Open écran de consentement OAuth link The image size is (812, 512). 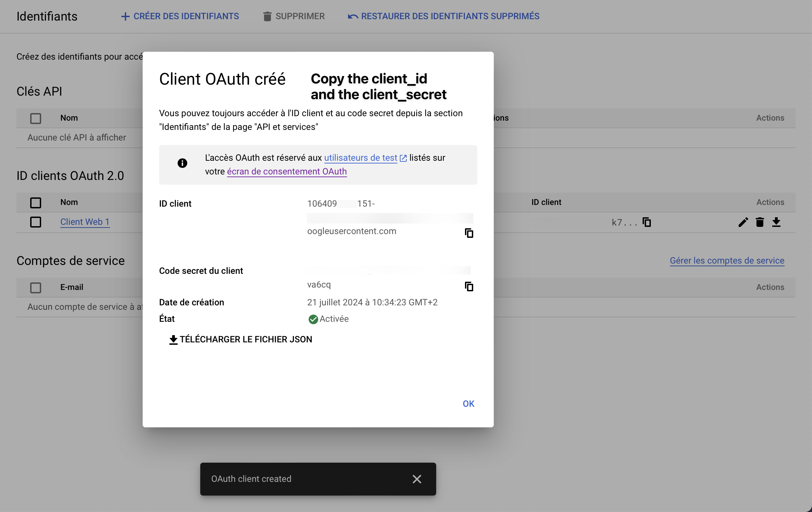(x=287, y=171)
